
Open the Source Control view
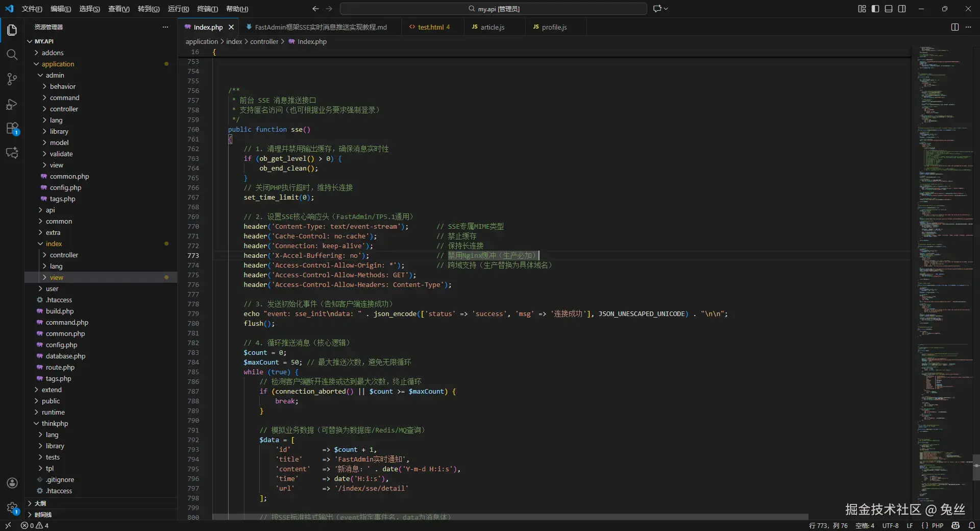click(12, 79)
